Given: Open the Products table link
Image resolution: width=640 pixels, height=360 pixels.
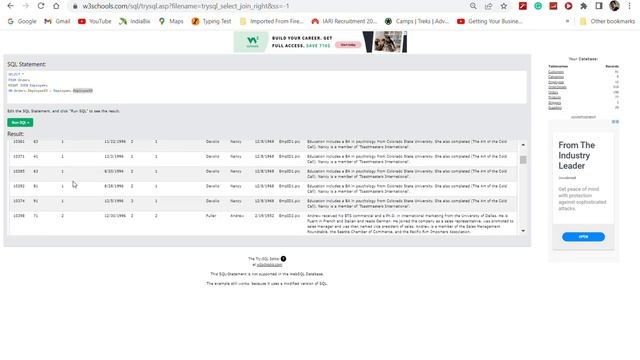Looking at the screenshot, I should point(554,98).
